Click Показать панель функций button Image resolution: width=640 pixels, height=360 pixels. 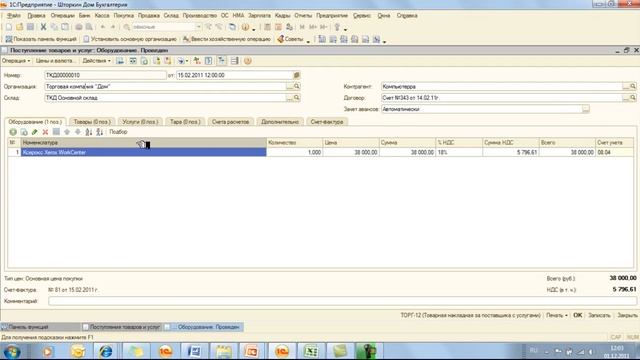pyautogui.click(x=41, y=39)
